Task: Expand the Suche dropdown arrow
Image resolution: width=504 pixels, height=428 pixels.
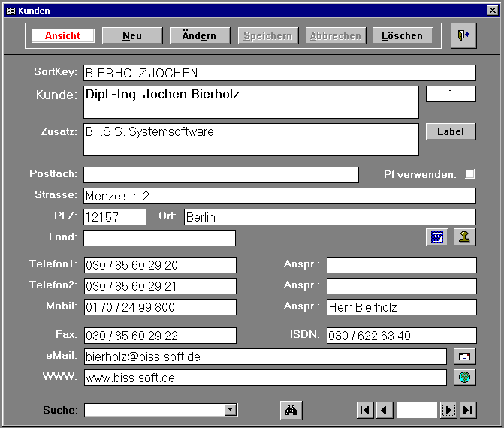Action: (x=230, y=410)
